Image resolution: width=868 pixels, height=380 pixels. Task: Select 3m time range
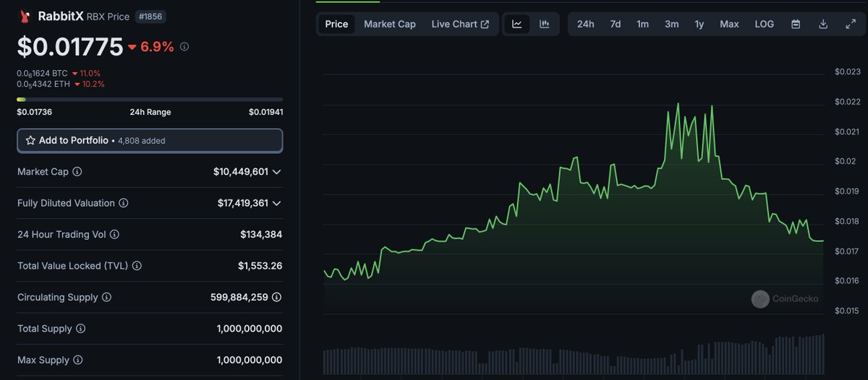(x=672, y=24)
